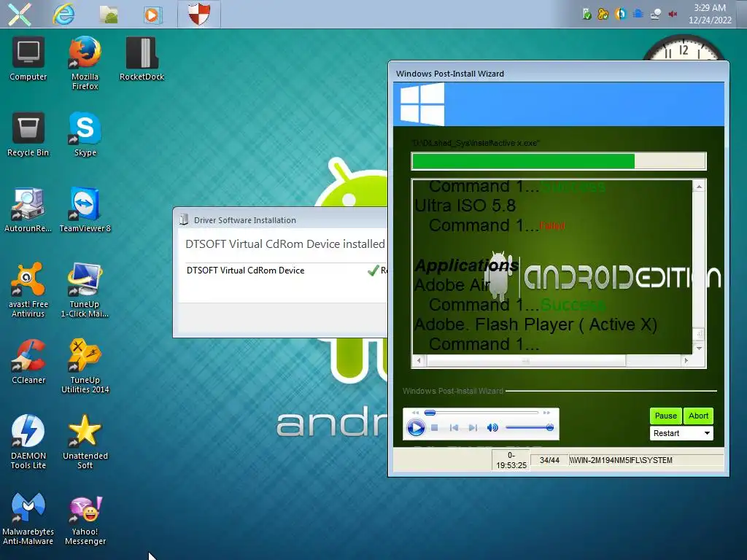Click the Windows logo in wizard header
747x560 pixels.
pyautogui.click(x=422, y=104)
